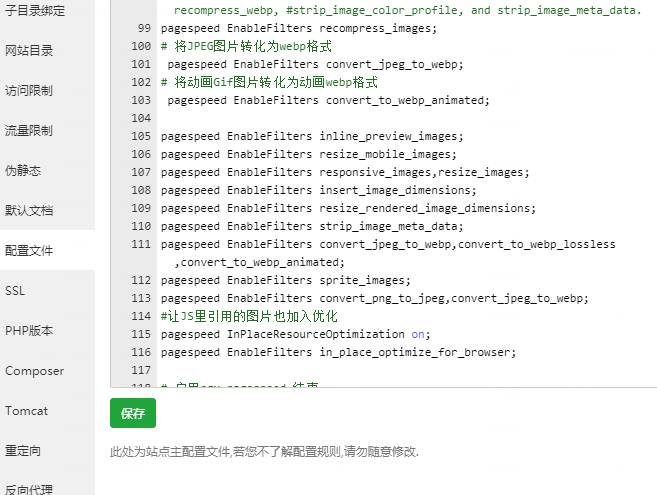Click comment 让JS里引用的图片也加入优化 on line 114

(x=249, y=316)
